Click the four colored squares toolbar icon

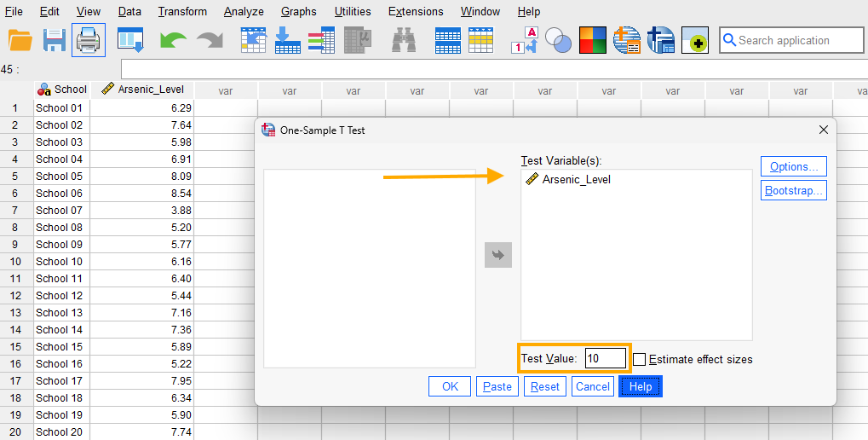coord(592,40)
